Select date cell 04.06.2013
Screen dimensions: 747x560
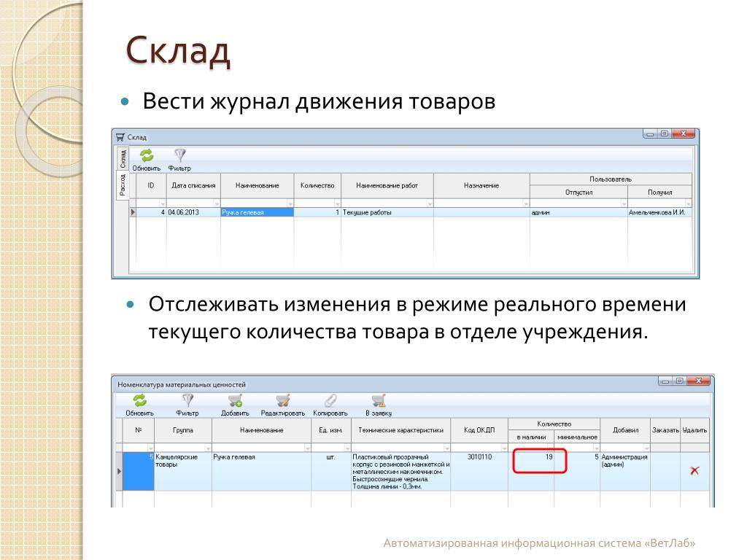click(193, 212)
